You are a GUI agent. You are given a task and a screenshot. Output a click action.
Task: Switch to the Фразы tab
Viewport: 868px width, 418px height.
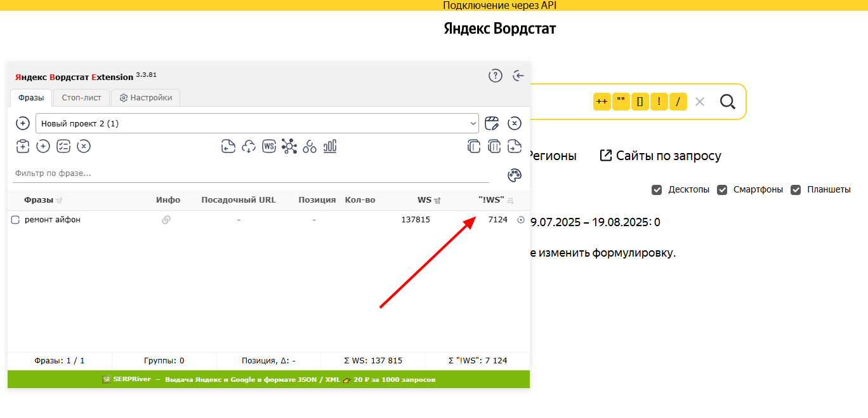pos(31,98)
